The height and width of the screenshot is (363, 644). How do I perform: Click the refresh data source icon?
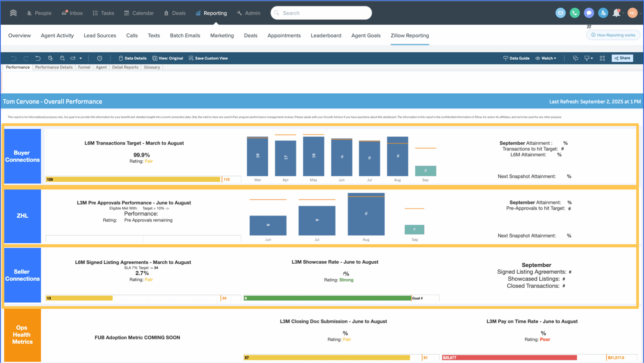click(x=50, y=58)
